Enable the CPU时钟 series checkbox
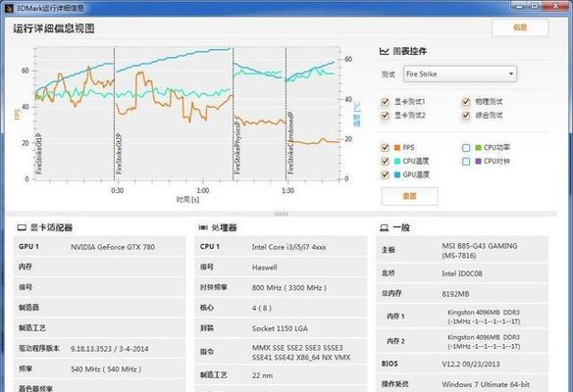 [x=466, y=161]
